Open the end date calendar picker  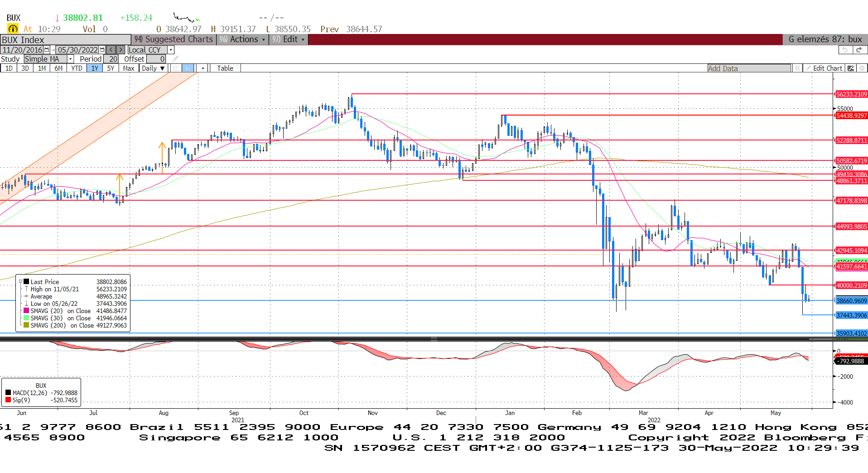[102, 50]
